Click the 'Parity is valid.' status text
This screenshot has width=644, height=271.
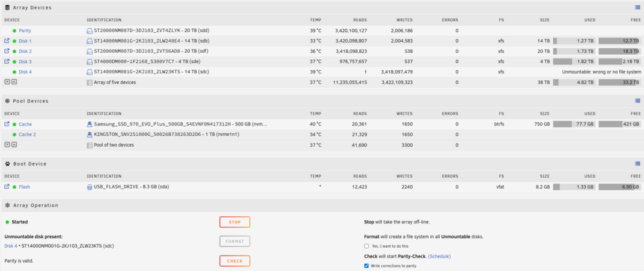[x=19, y=261]
